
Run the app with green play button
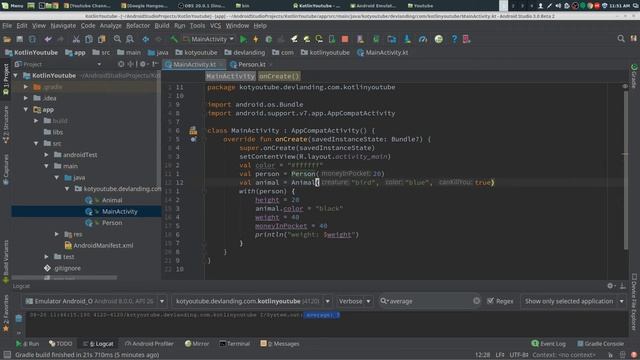point(243,39)
